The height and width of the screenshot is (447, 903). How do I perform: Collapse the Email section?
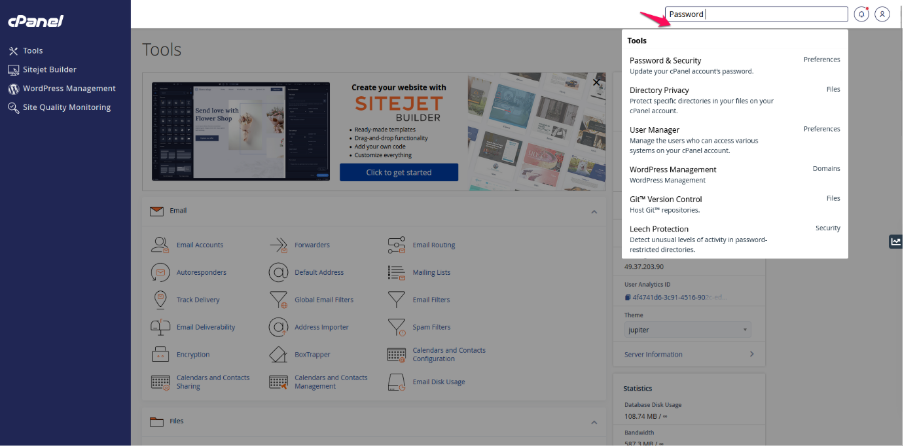point(594,212)
